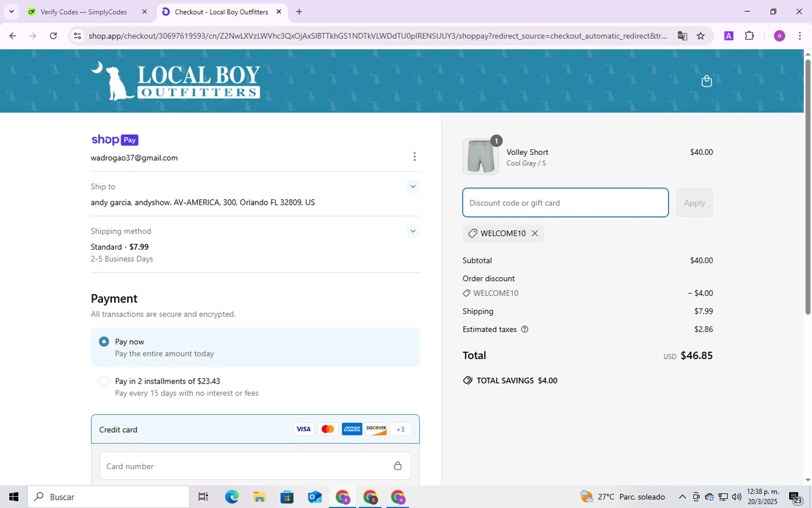
Task: View site information icon in address bar
Action: point(77,36)
